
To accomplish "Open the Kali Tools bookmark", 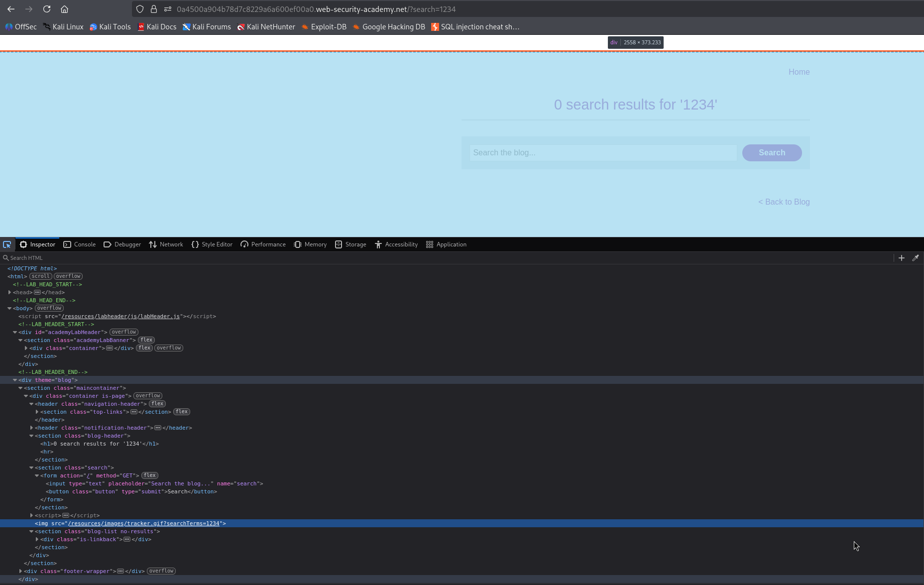I will coord(110,27).
